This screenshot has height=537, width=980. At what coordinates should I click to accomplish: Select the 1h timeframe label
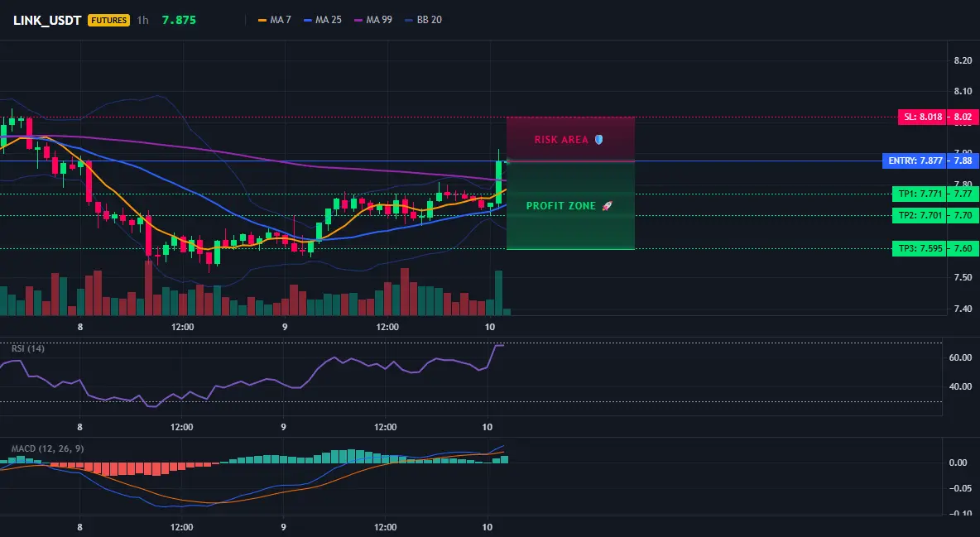click(142, 20)
